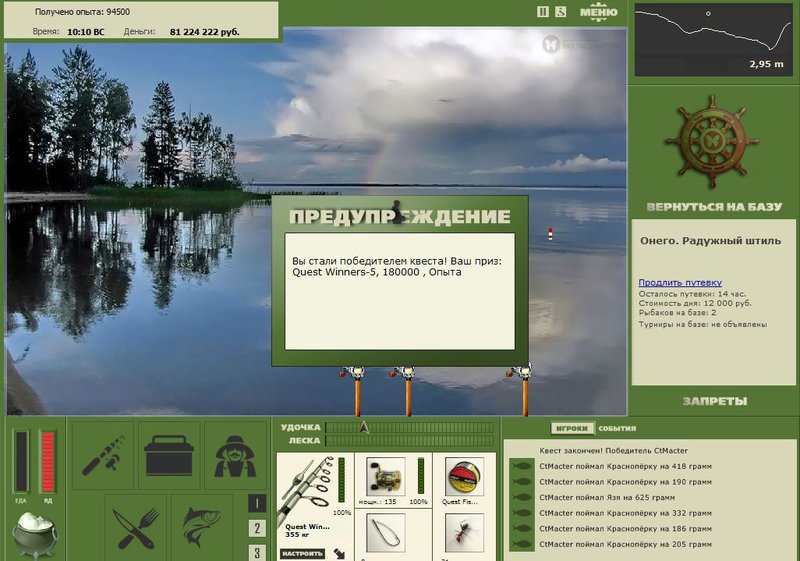This screenshot has height=561, width=800.
Task: Open the fisherman profile icon
Action: tap(235, 455)
